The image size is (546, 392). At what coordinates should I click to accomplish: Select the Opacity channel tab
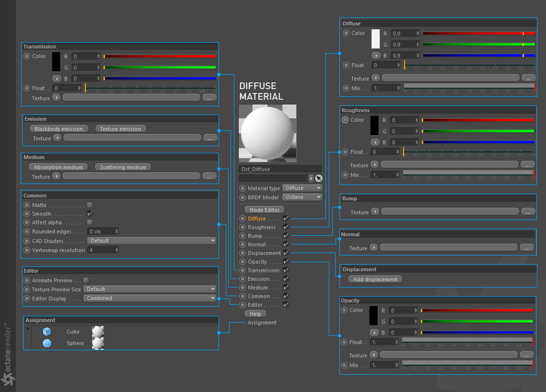point(257,262)
